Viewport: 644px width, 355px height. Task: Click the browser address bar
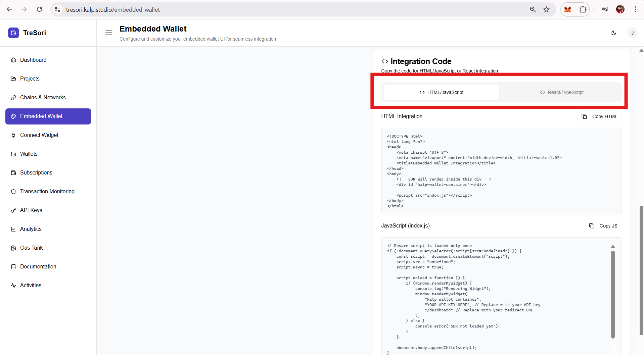click(289, 9)
